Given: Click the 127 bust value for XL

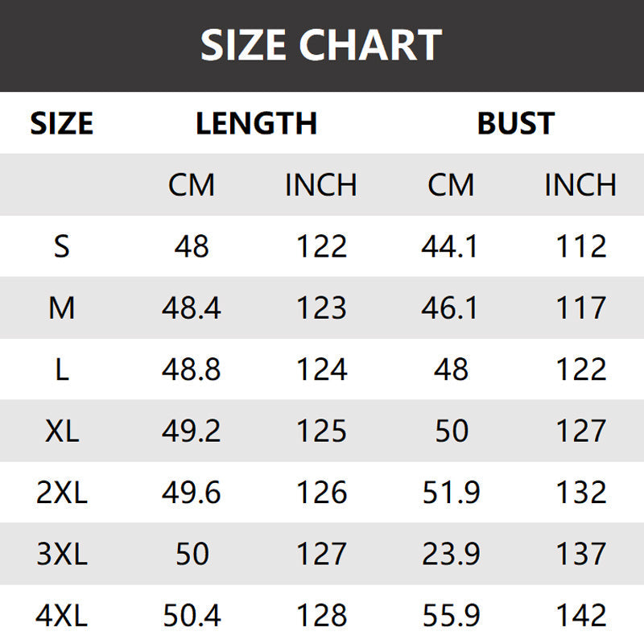Looking at the screenshot, I should (x=580, y=431).
